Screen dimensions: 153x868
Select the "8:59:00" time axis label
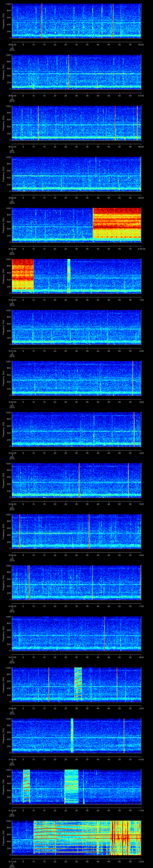coord(12,249)
